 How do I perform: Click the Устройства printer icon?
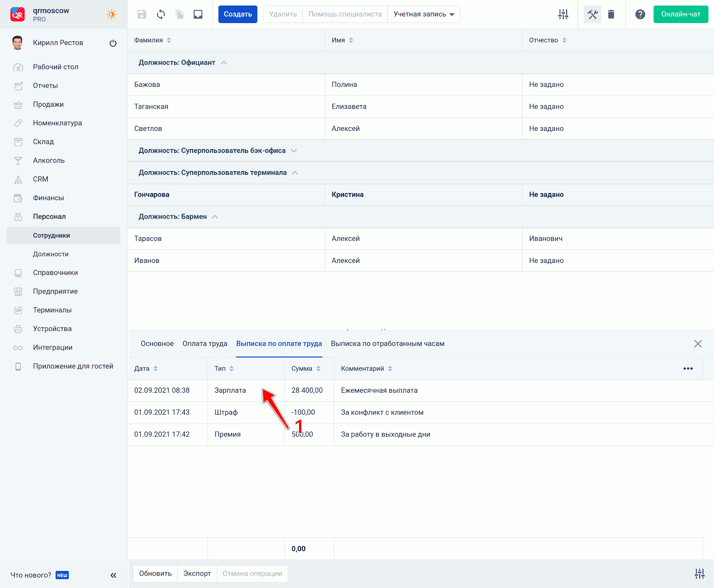(18, 329)
